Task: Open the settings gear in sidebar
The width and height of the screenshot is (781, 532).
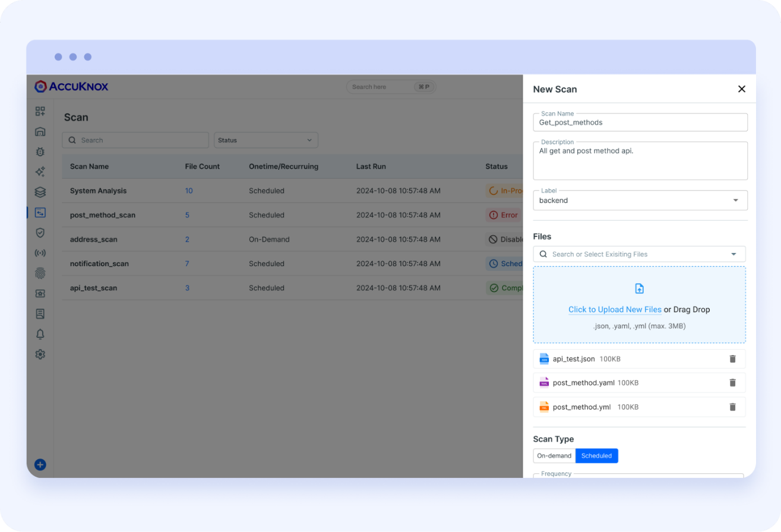Action: [x=40, y=354]
